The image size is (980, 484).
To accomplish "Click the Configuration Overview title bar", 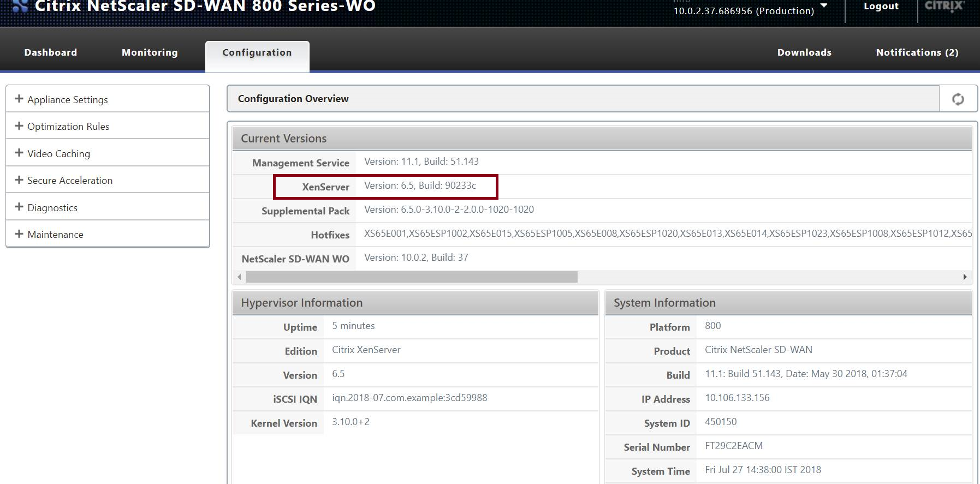I will pos(583,99).
